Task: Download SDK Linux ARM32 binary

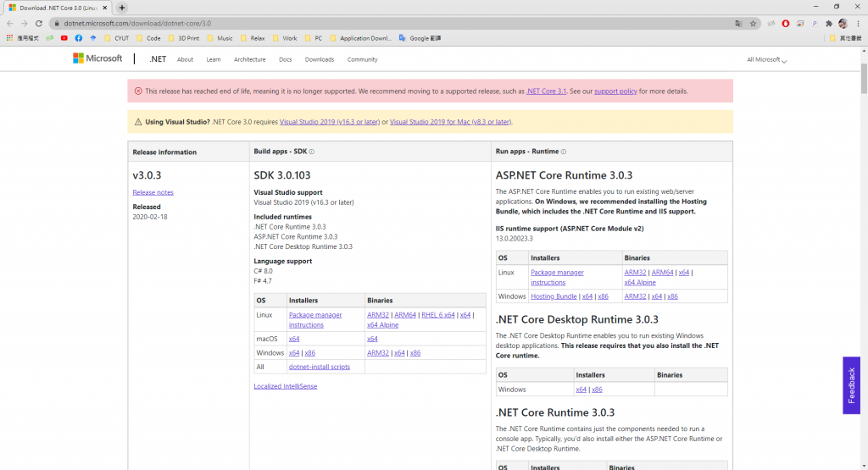Action: [377, 315]
